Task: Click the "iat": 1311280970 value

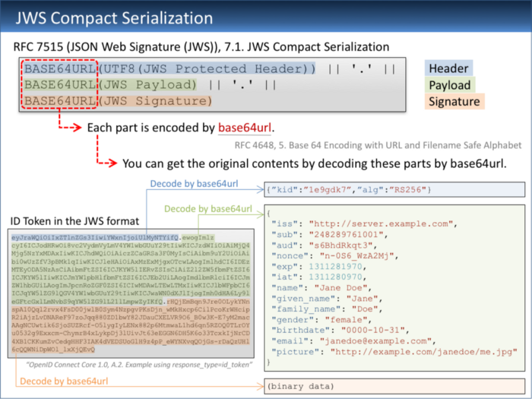Action: click(336, 277)
